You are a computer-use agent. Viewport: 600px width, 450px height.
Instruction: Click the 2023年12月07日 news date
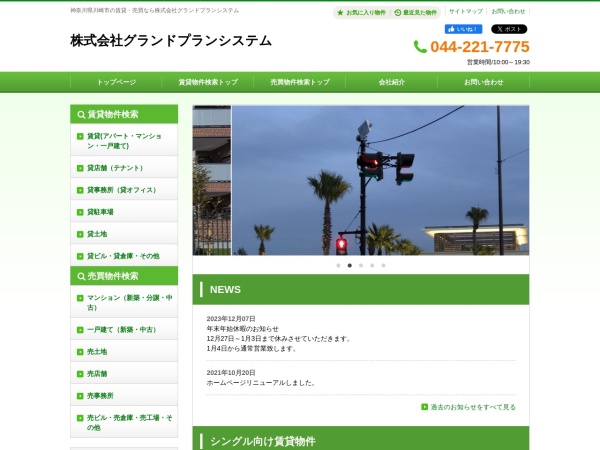(231, 319)
